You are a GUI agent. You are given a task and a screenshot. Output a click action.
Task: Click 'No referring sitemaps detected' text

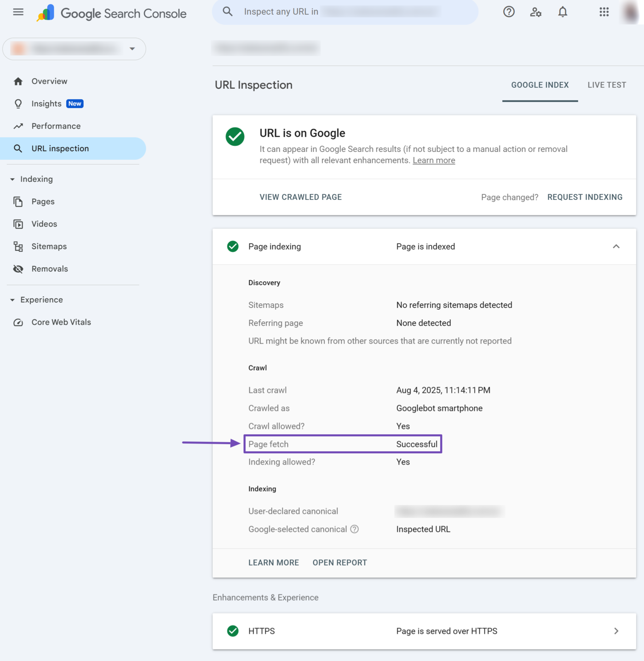(454, 305)
